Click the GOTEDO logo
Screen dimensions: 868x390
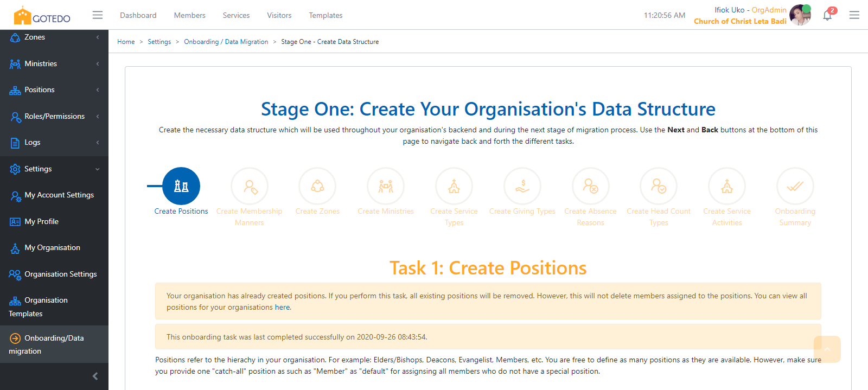click(x=42, y=16)
